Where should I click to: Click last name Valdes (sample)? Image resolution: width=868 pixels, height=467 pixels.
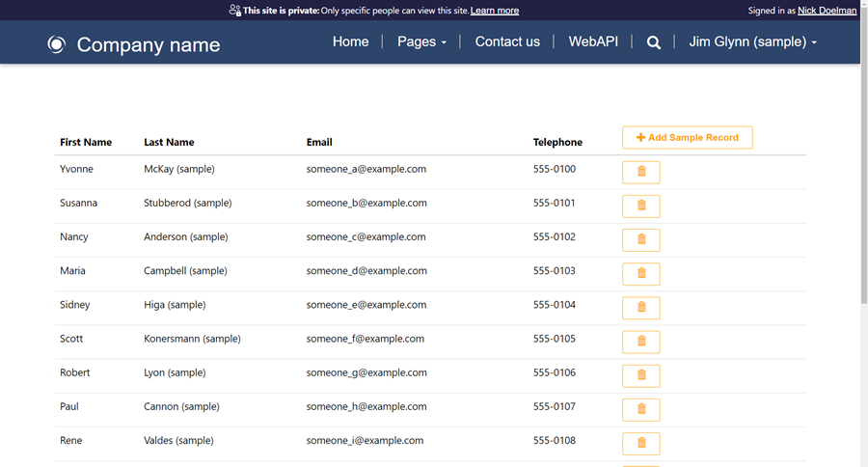(178, 440)
